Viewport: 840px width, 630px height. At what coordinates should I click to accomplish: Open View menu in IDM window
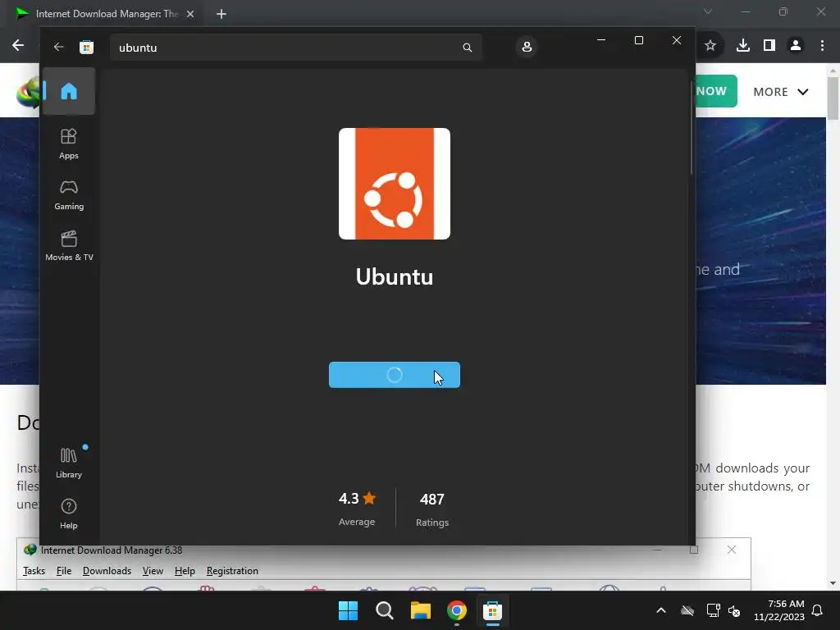point(153,571)
